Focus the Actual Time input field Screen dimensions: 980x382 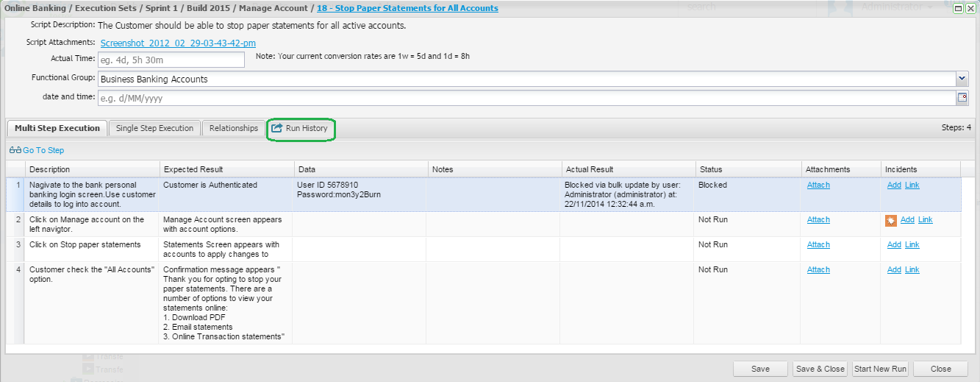pos(171,60)
